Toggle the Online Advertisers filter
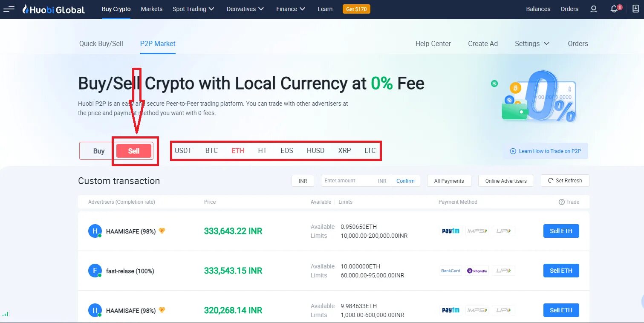644x323 pixels. point(506,181)
